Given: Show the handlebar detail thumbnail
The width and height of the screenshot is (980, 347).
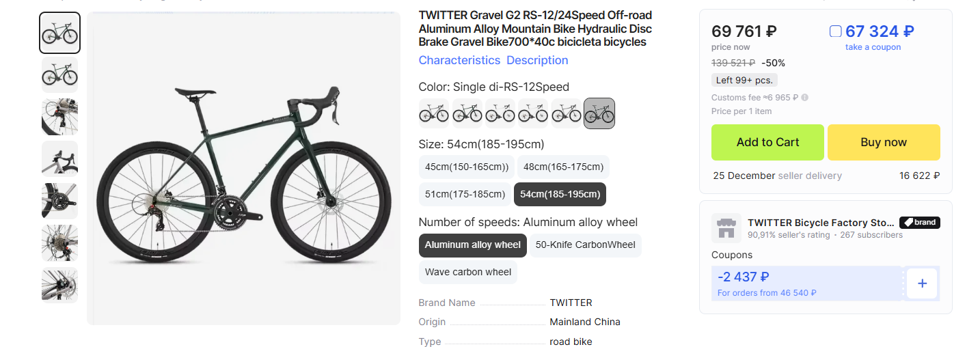Looking at the screenshot, I should [59, 158].
